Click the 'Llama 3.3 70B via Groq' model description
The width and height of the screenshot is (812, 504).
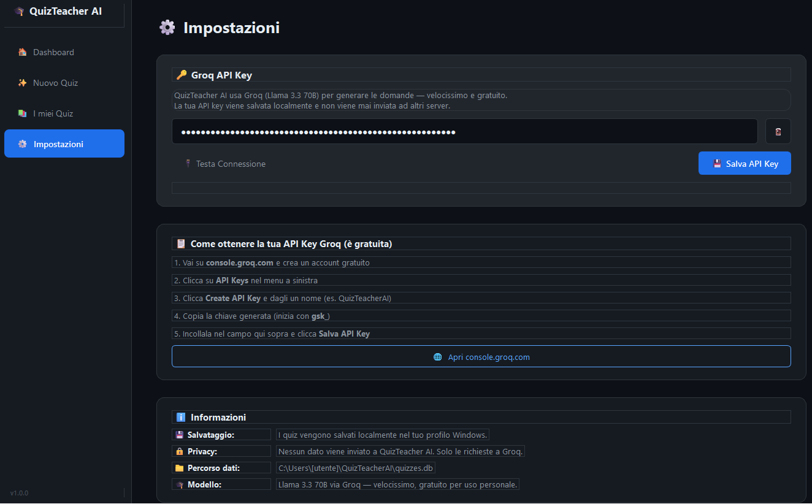point(397,484)
